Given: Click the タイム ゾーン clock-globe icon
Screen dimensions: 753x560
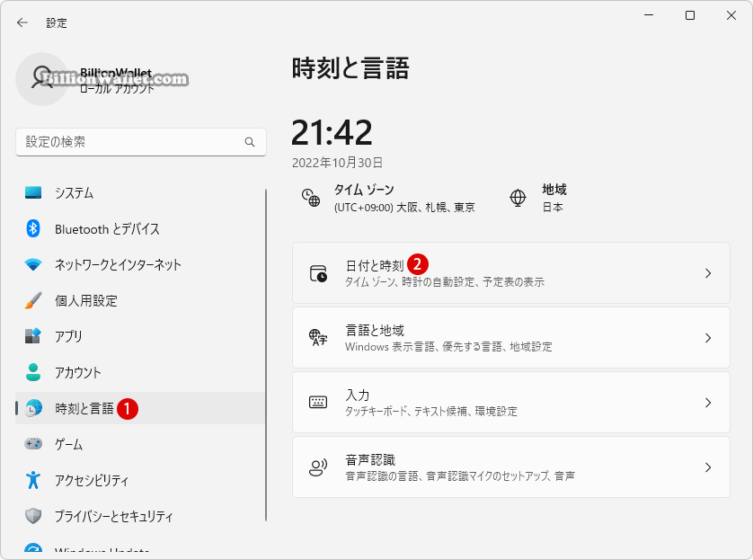Looking at the screenshot, I should (311, 198).
